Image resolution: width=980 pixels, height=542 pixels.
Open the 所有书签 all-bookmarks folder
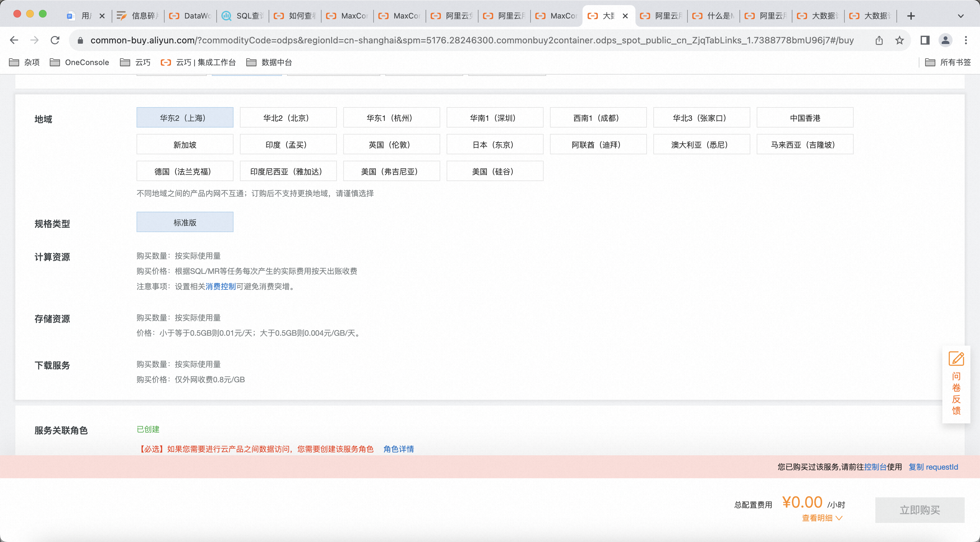[x=948, y=62]
